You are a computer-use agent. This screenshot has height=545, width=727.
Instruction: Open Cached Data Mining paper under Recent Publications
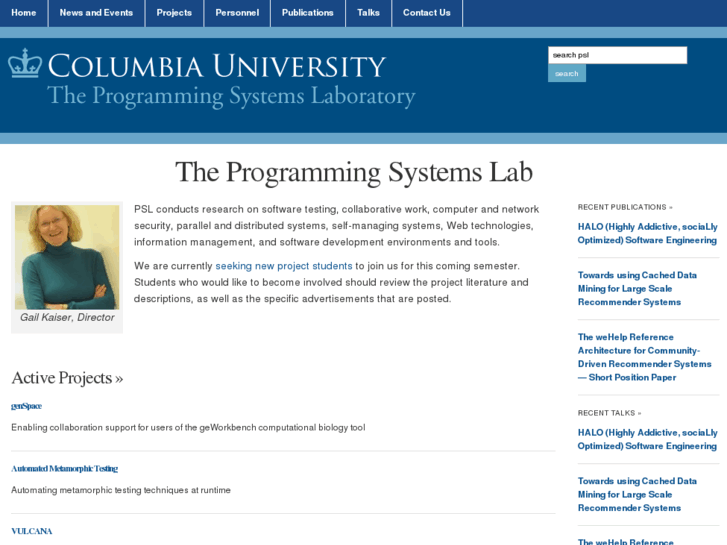(637, 289)
